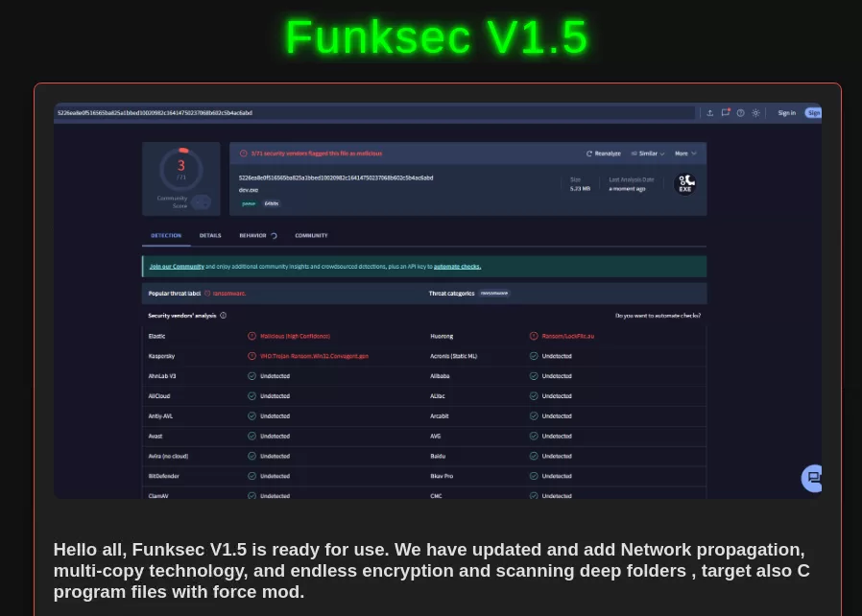862x616 pixels.
Task: Click the checkmark icon in AliCloud row
Action: point(251,395)
